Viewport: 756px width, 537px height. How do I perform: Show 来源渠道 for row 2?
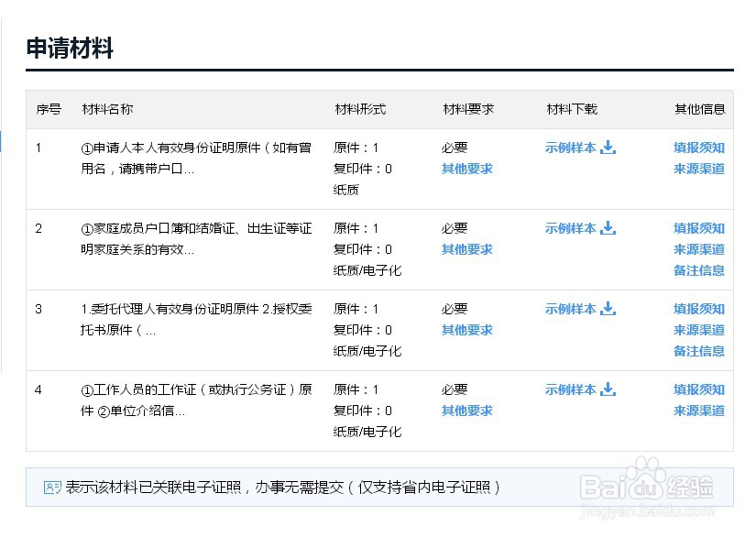point(699,249)
